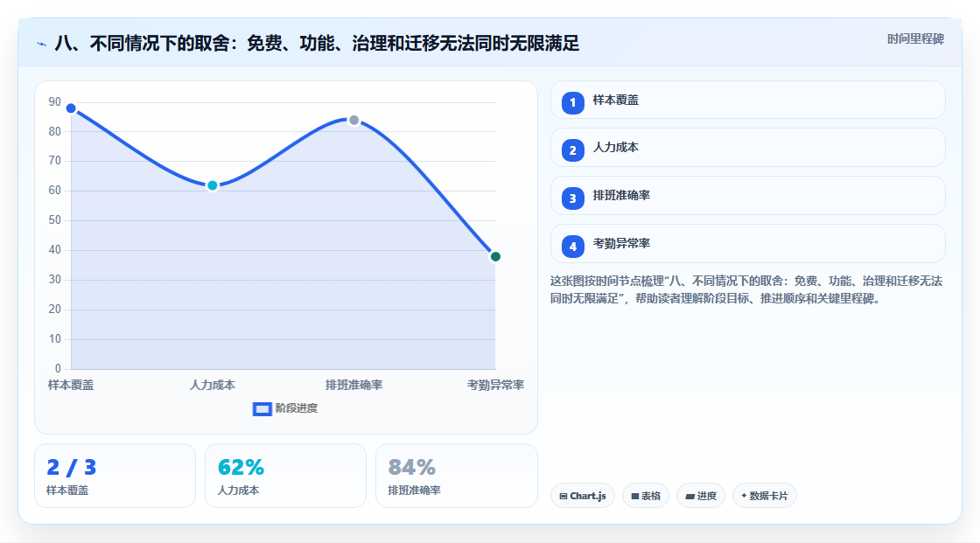The width and height of the screenshot is (980, 543).
Task: Click the x-axis label 排班准确率
Action: pos(353,385)
